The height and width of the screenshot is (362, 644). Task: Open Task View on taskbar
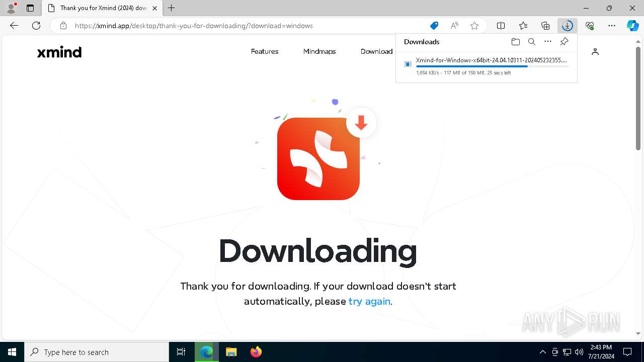[181, 352]
